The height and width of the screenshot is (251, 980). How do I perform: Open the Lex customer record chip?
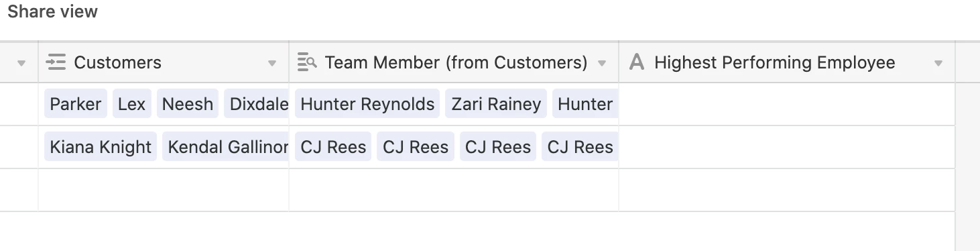pos(132,104)
